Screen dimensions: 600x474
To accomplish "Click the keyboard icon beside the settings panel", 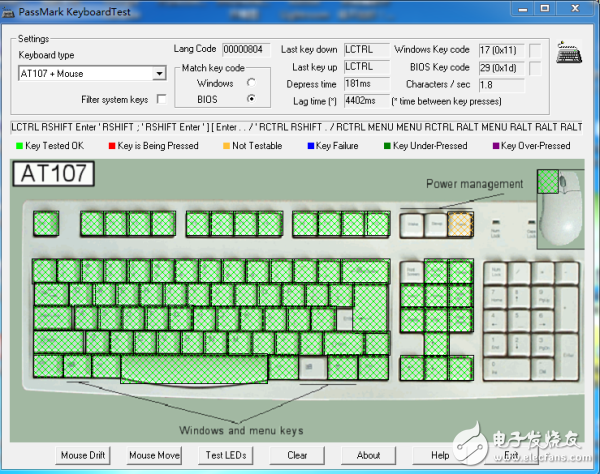I will click(569, 52).
